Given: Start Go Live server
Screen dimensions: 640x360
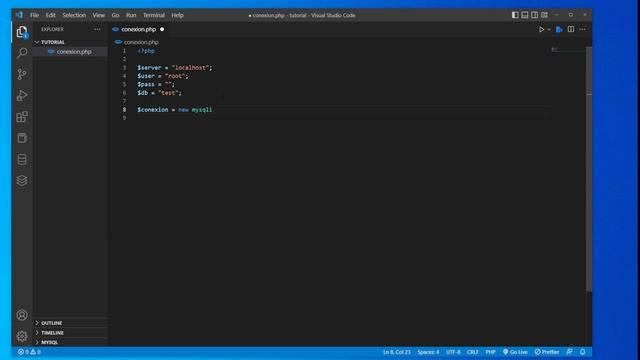Looking at the screenshot, I should click(x=515, y=352).
